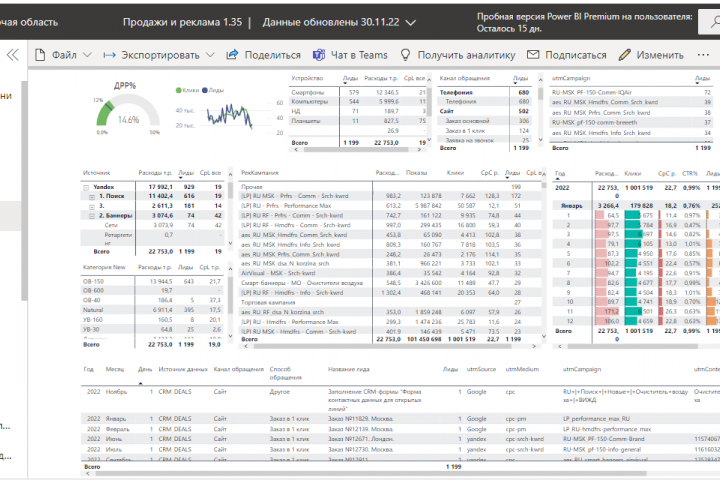
Task: Sort by the Категория New column header
Action: click(104, 267)
